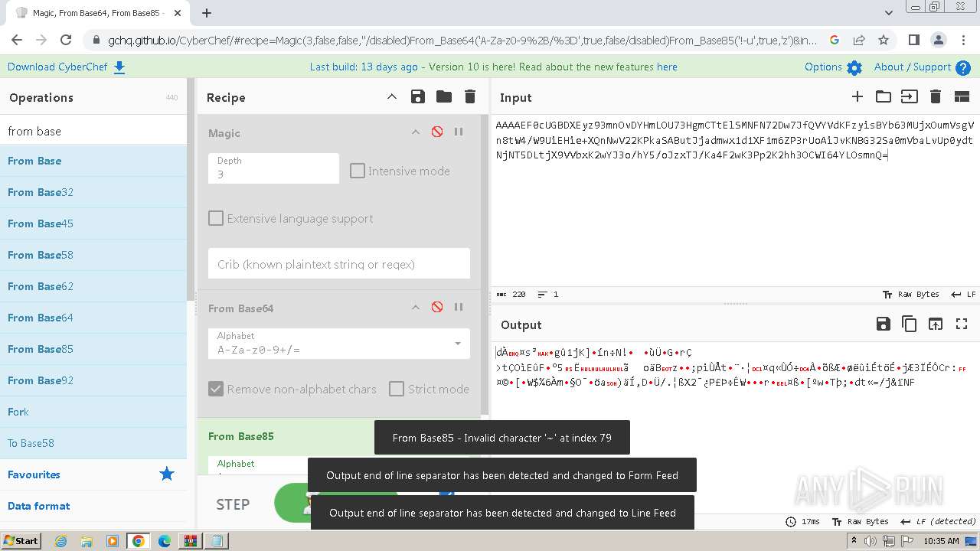Add a new input tab

pyautogui.click(x=857, y=96)
